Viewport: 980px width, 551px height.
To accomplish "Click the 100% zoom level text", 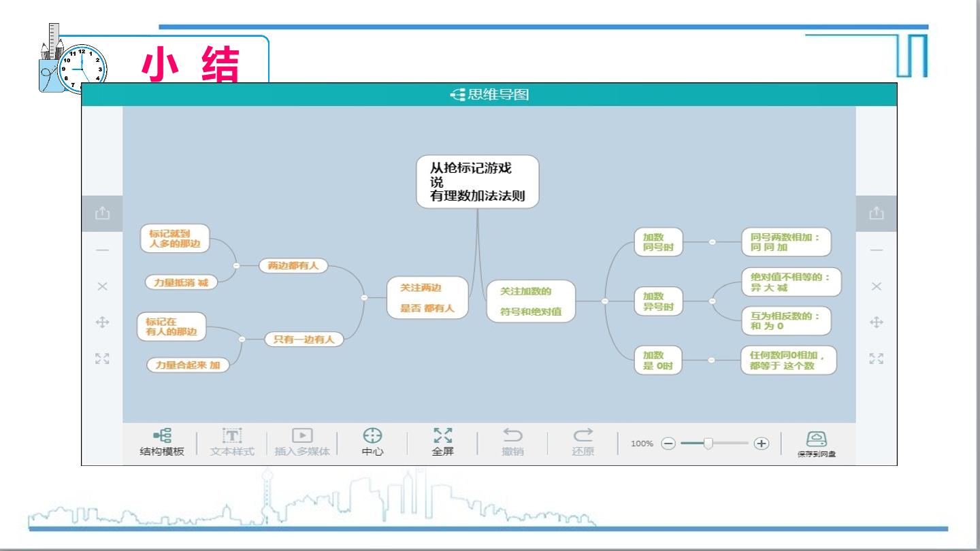I will [x=642, y=444].
